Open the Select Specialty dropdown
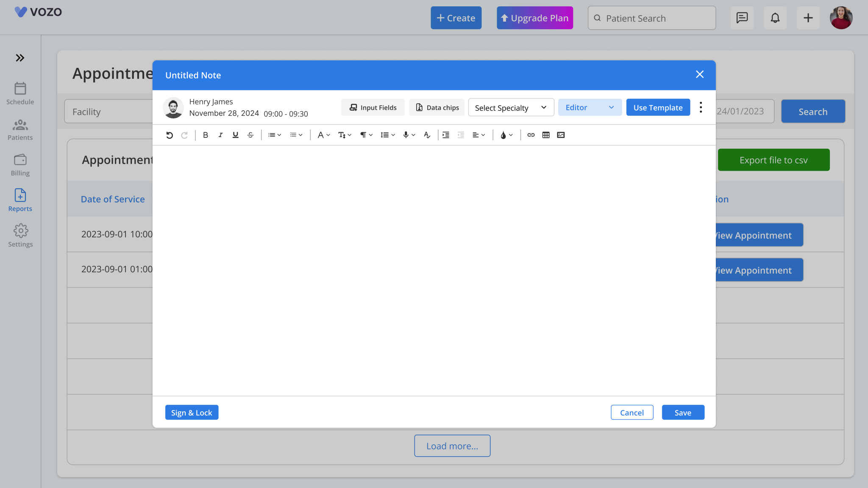Image resolution: width=868 pixels, height=488 pixels. tap(511, 107)
